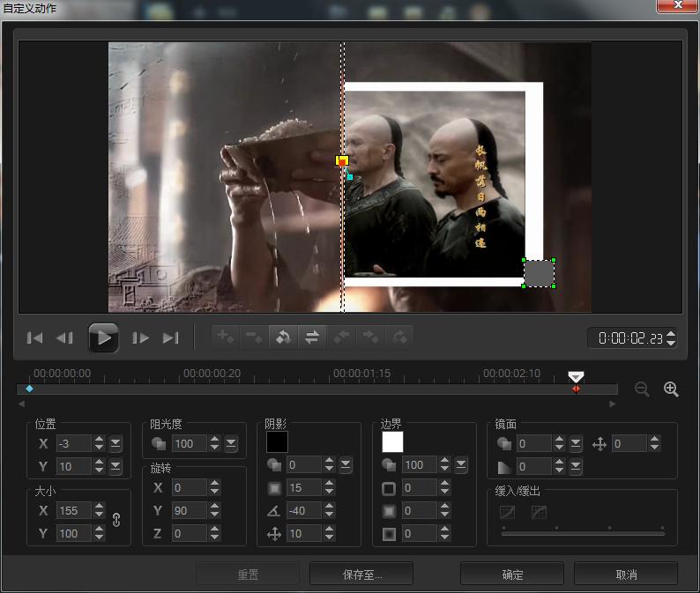This screenshot has height=593, width=700.
Task: Add a new keyframe
Action: (226, 337)
